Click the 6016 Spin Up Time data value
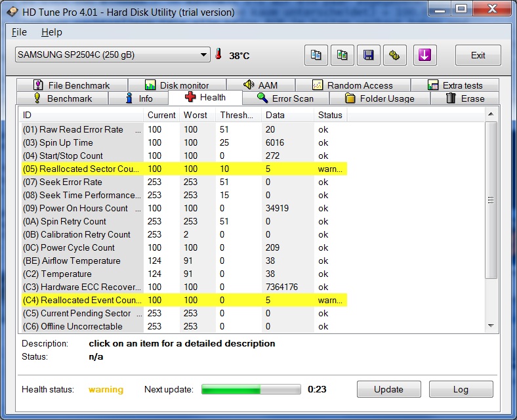Image resolution: width=517 pixels, height=420 pixels. 275,142
